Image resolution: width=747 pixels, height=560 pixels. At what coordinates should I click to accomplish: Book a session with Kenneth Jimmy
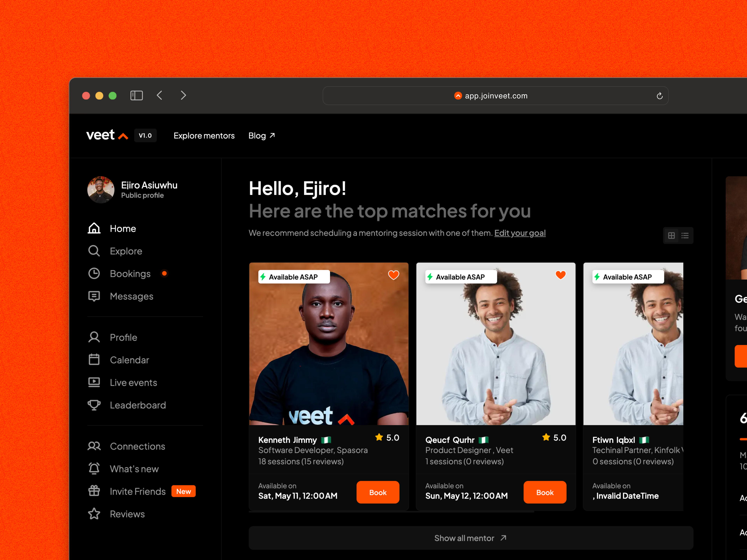click(x=378, y=492)
